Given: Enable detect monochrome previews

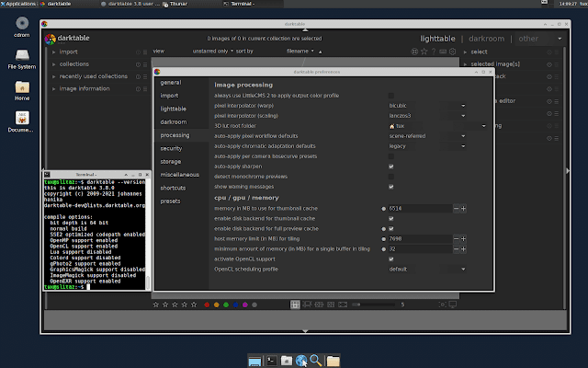Looking at the screenshot, I should pyautogui.click(x=391, y=177).
